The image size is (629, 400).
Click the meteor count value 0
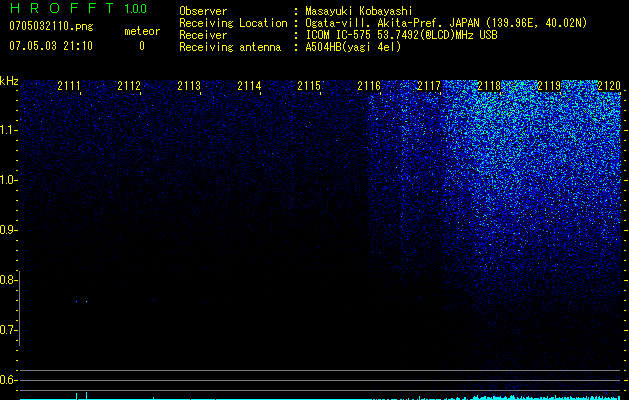[142, 46]
